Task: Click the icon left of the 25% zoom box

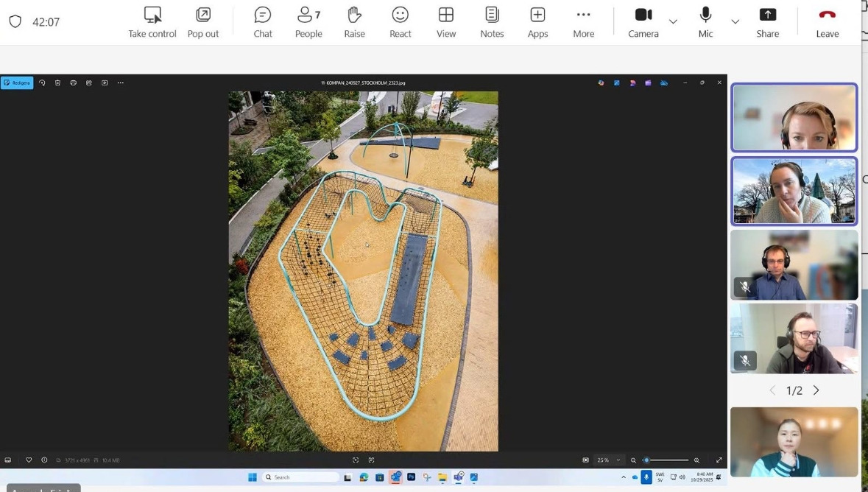Action: (x=586, y=460)
